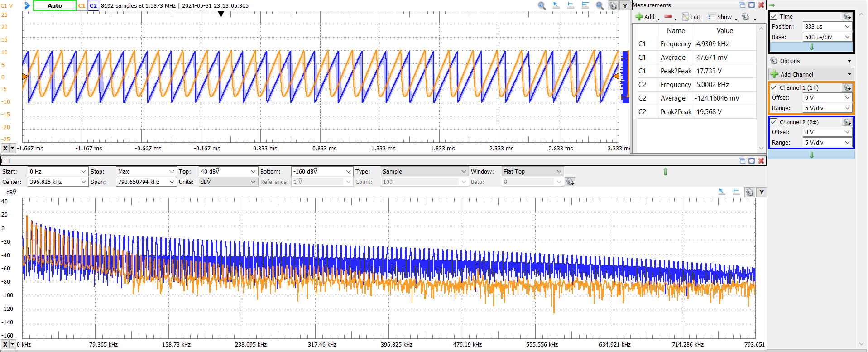Open Channel 1 gear settings
868x352 pixels.
coord(847,87)
